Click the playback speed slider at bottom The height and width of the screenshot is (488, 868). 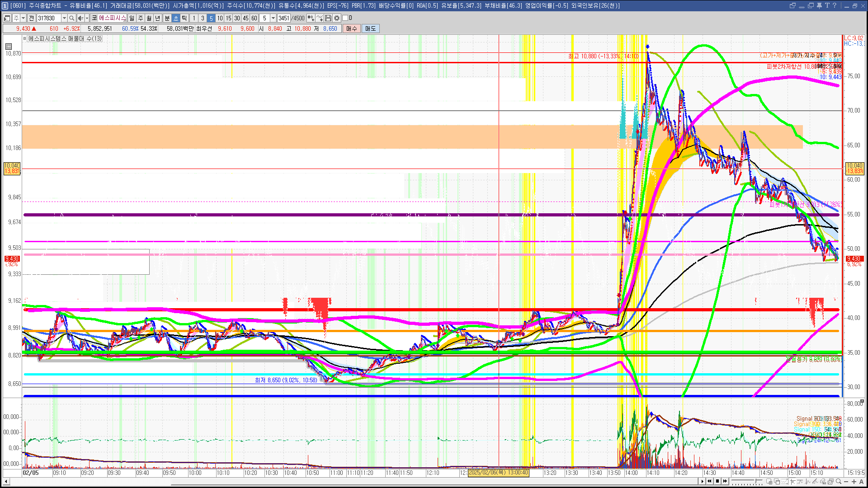coord(748,482)
